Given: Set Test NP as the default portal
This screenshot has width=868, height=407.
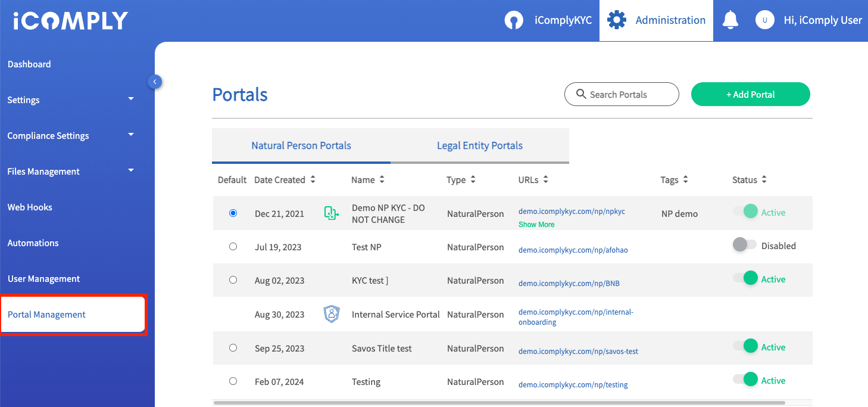Looking at the screenshot, I should pos(233,247).
